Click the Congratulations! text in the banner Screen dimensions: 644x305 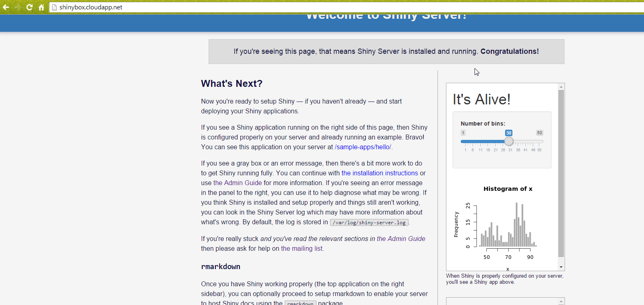coord(510,51)
